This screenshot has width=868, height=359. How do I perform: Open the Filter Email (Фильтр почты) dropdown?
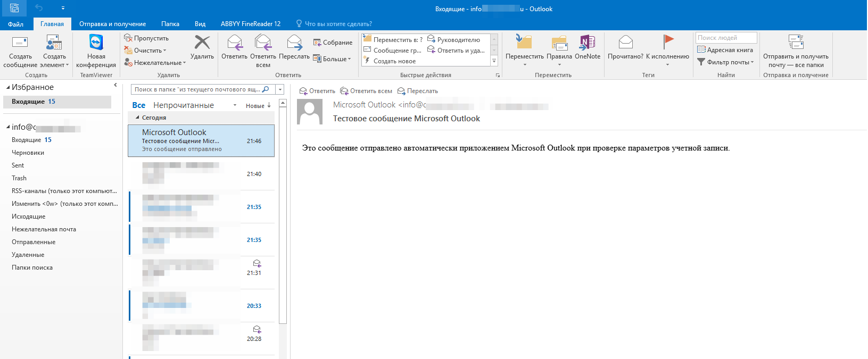pos(726,62)
